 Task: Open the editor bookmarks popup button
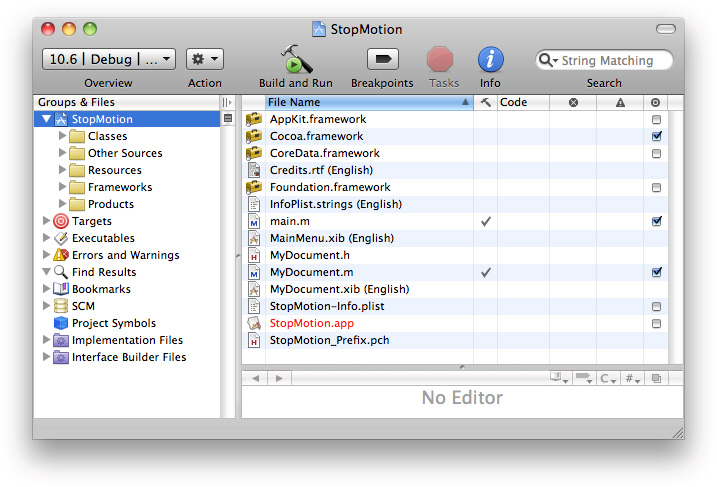point(559,378)
